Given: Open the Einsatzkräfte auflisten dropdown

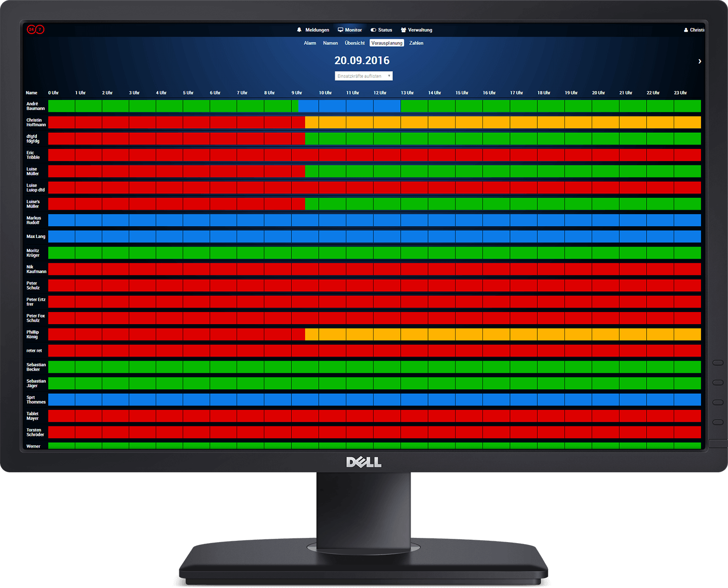Looking at the screenshot, I should tap(364, 76).
